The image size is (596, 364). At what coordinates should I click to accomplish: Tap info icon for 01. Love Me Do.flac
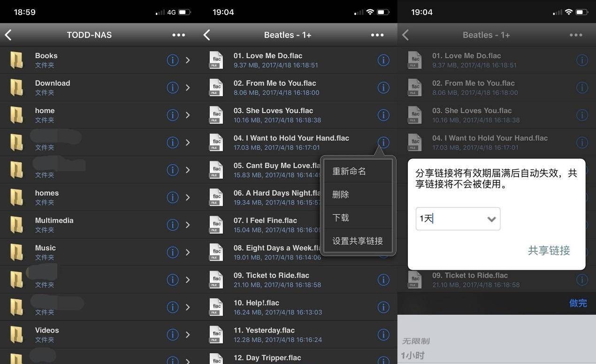click(x=383, y=60)
